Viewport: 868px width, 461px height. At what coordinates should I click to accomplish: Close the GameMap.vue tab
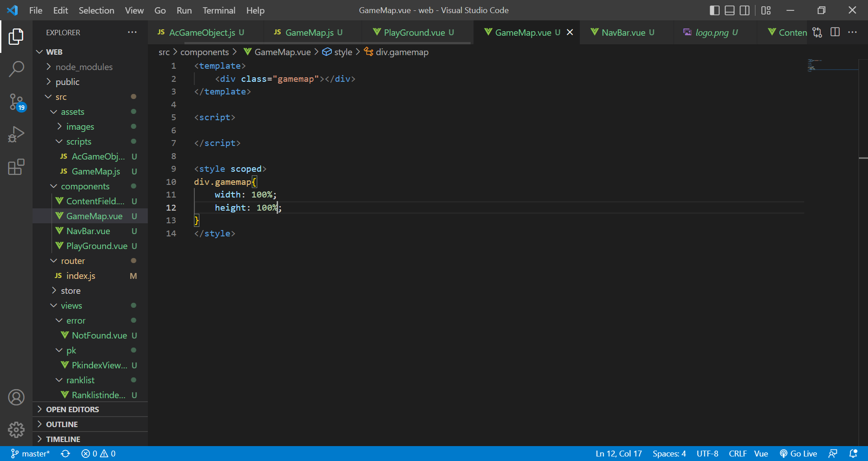pos(570,32)
